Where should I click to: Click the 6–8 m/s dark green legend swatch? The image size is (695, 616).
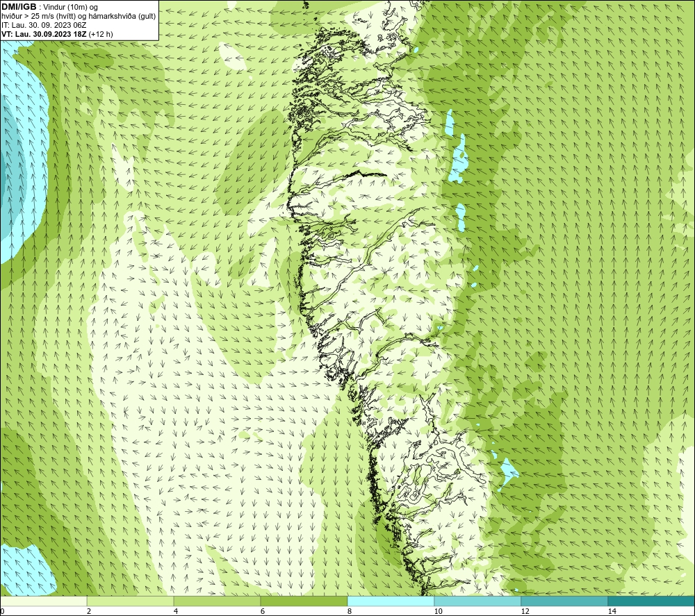(x=304, y=601)
